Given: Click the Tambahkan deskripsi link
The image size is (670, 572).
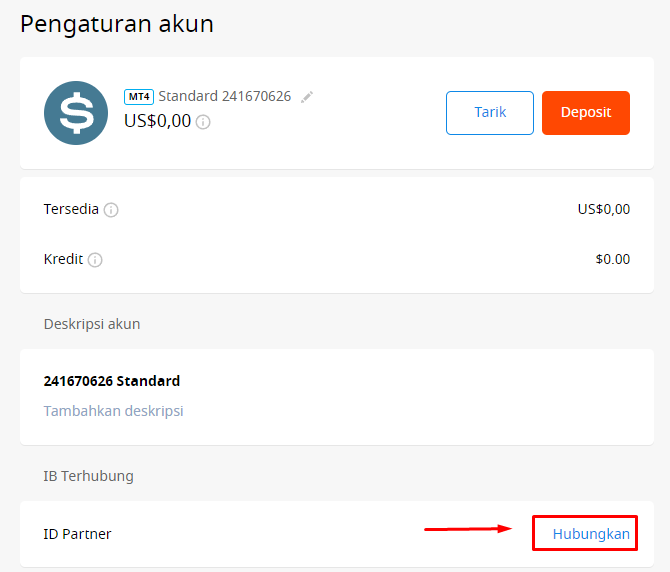Looking at the screenshot, I should [x=113, y=411].
